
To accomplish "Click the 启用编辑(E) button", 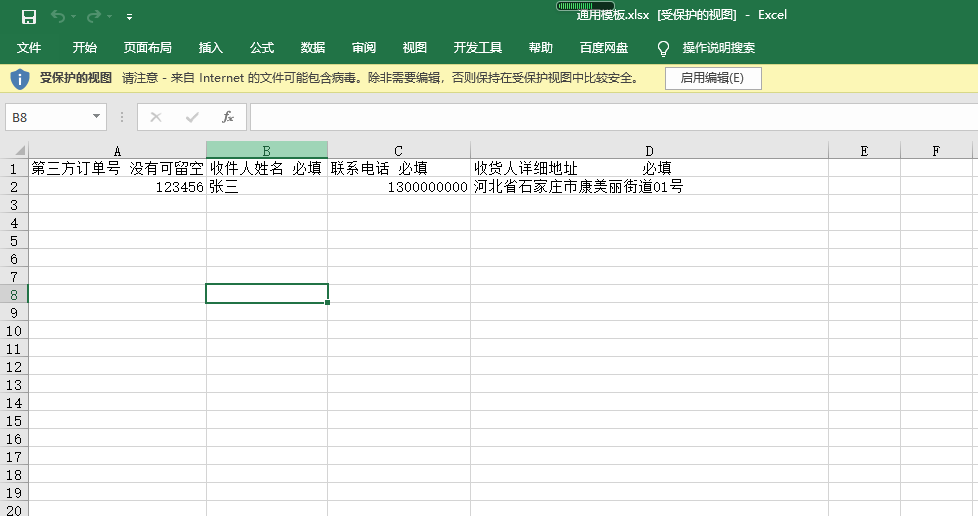I will click(712, 78).
